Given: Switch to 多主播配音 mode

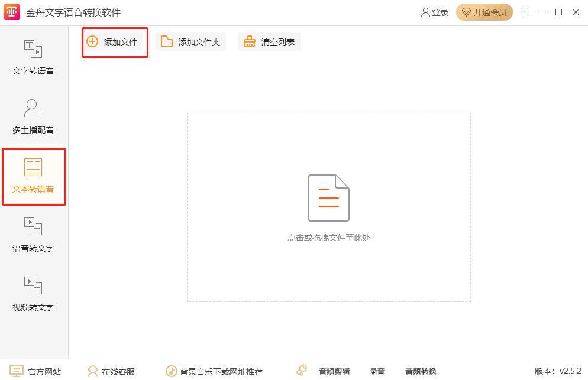Looking at the screenshot, I should 33,117.
